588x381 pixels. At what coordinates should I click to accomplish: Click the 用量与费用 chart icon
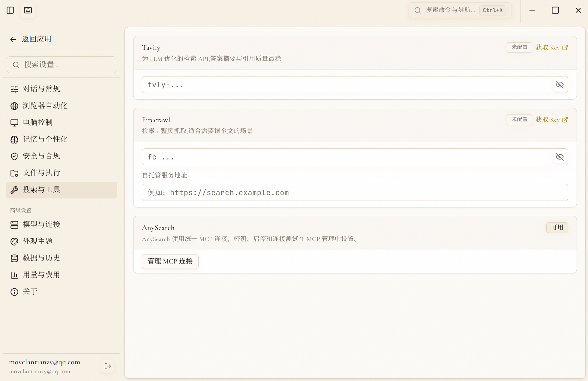tap(14, 275)
